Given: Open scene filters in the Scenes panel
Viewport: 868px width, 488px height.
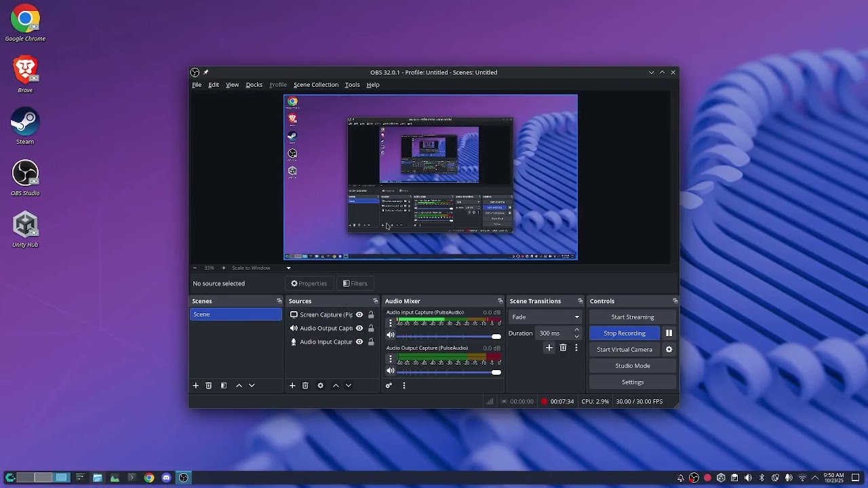Looking at the screenshot, I should pyautogui.click(x=224, y=386).
